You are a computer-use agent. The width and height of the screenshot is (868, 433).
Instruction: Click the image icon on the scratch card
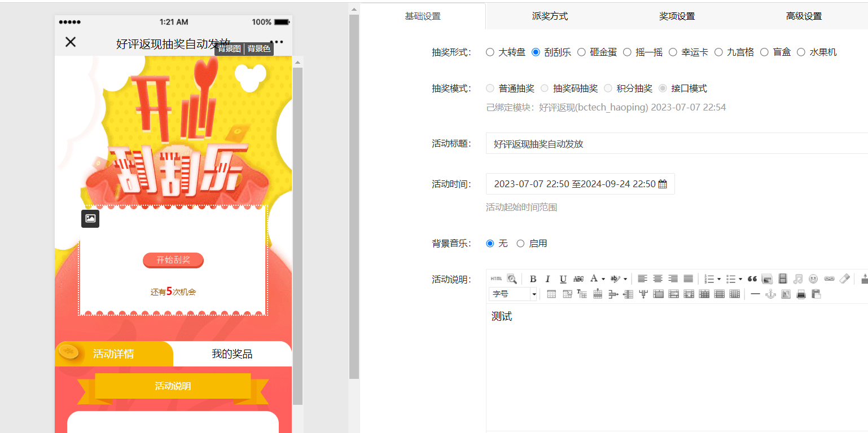pos(90,219)
